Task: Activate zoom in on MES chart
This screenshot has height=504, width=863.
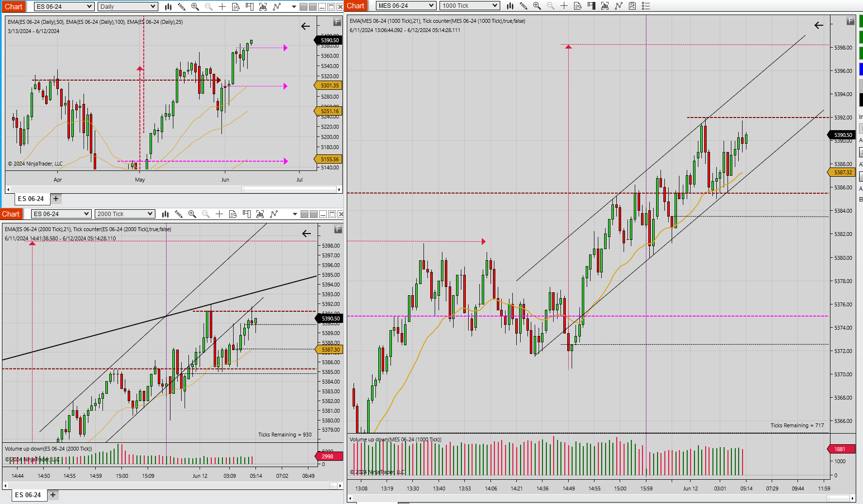Action: coord(537,6)
